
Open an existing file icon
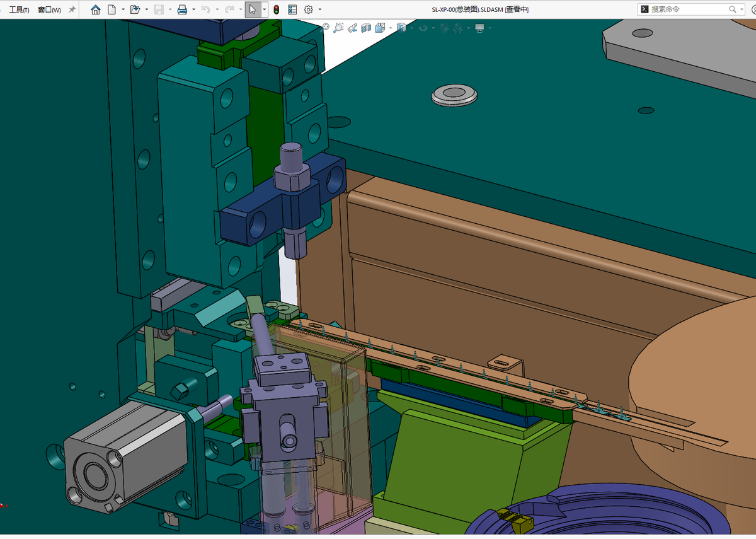[135, 9]
